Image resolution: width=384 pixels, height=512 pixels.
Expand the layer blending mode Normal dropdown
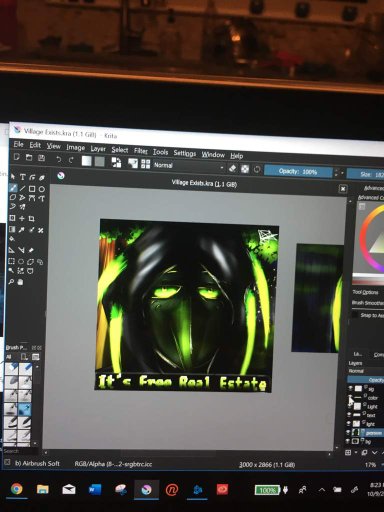(x=366, y=371)
